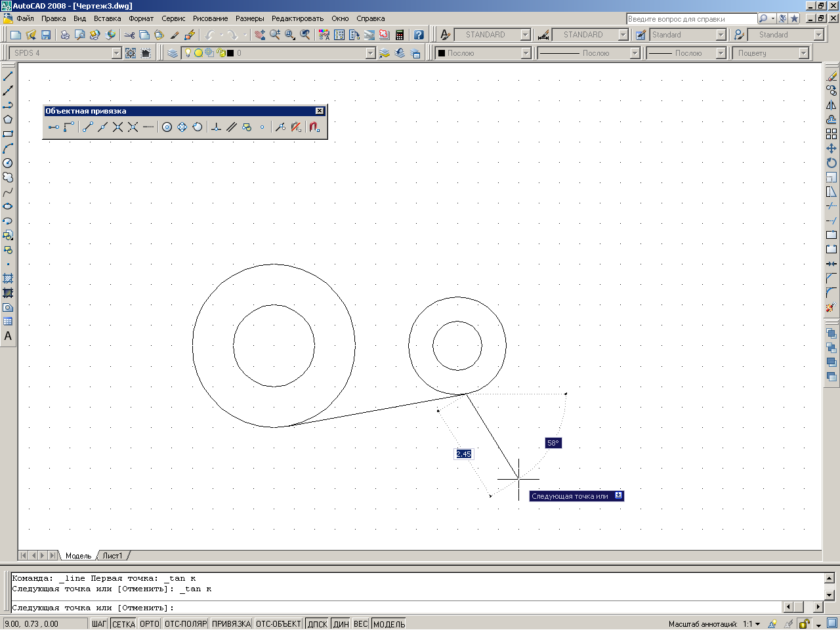Select the Rotate modify tool

click(x=831, y=163)
